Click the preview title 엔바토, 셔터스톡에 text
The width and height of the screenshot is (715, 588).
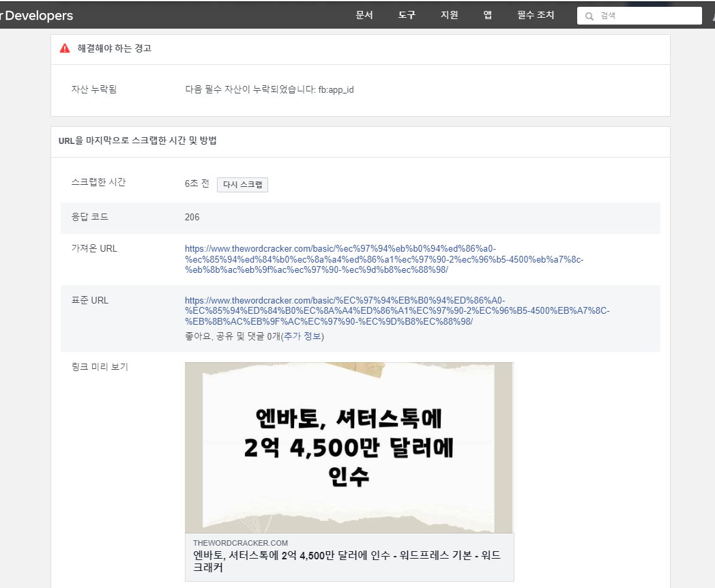(347, 561)
